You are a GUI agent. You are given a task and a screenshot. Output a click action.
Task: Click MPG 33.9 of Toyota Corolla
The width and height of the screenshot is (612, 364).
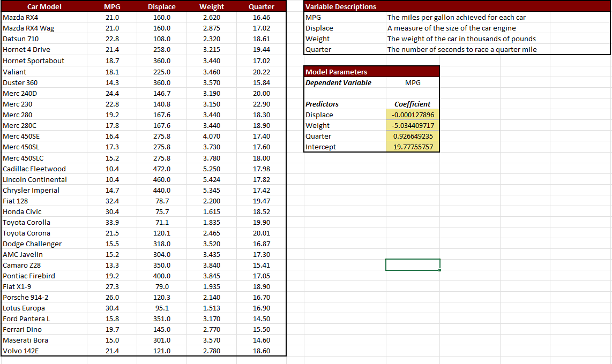[x=112, y=223]
